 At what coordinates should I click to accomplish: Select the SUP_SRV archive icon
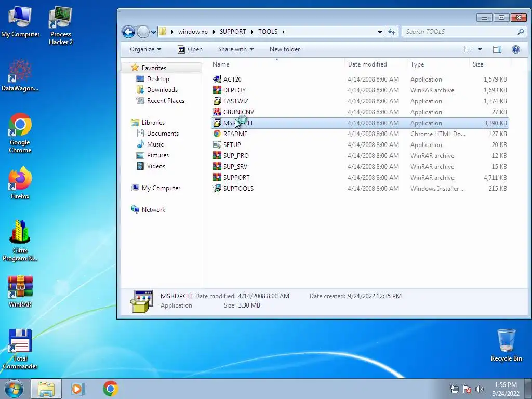[x=217, y=167]
